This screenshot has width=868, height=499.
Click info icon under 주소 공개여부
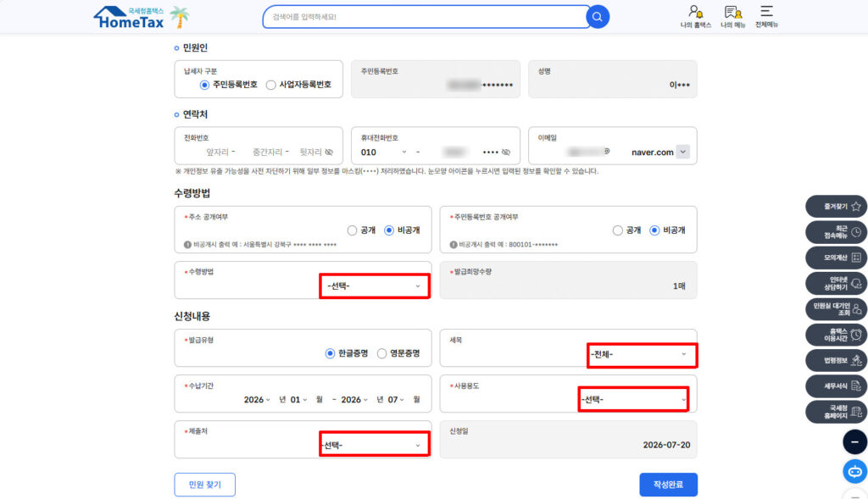point(187,245)
